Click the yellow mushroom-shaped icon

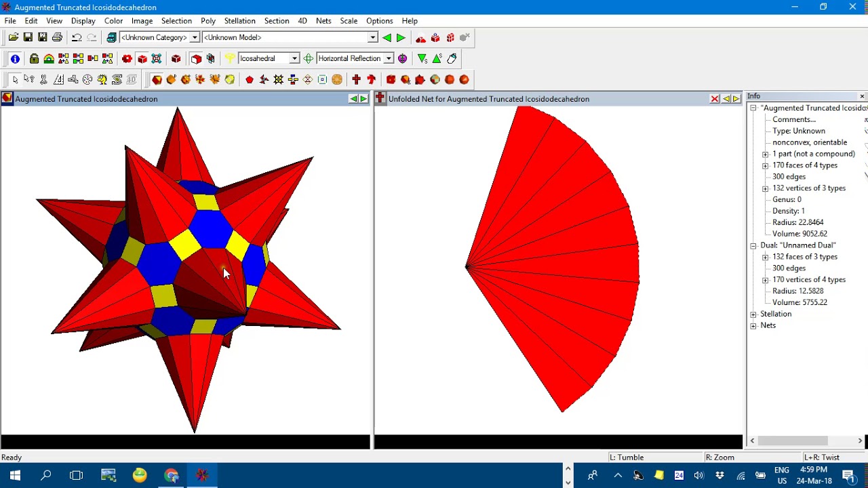[230, 59]
